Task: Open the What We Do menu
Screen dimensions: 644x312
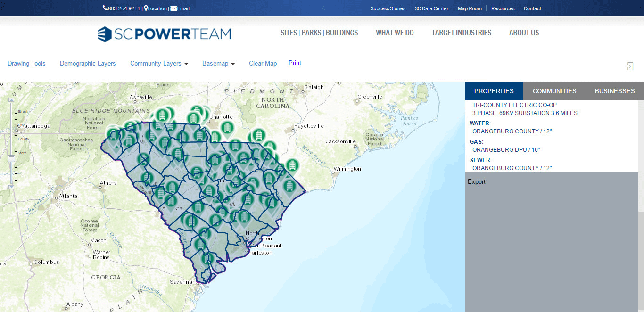Action: (395, 33)
